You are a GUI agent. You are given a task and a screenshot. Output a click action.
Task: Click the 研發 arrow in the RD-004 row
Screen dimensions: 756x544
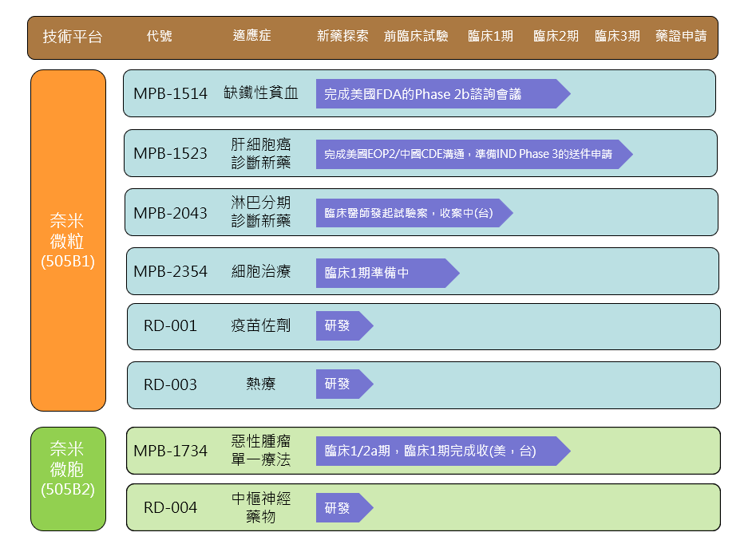pos(345,508)
